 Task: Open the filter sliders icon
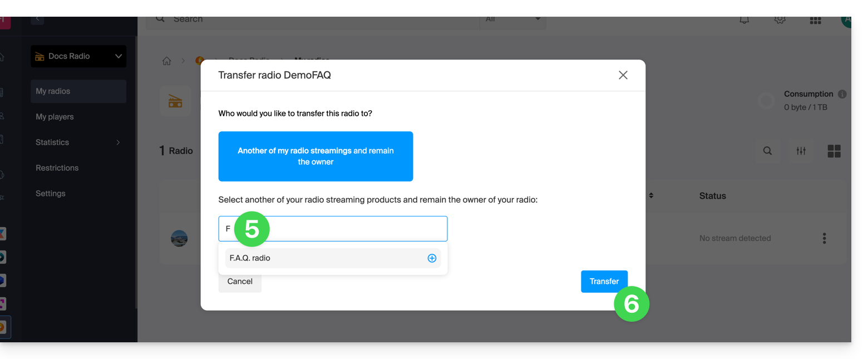click(x=801, y=151)
